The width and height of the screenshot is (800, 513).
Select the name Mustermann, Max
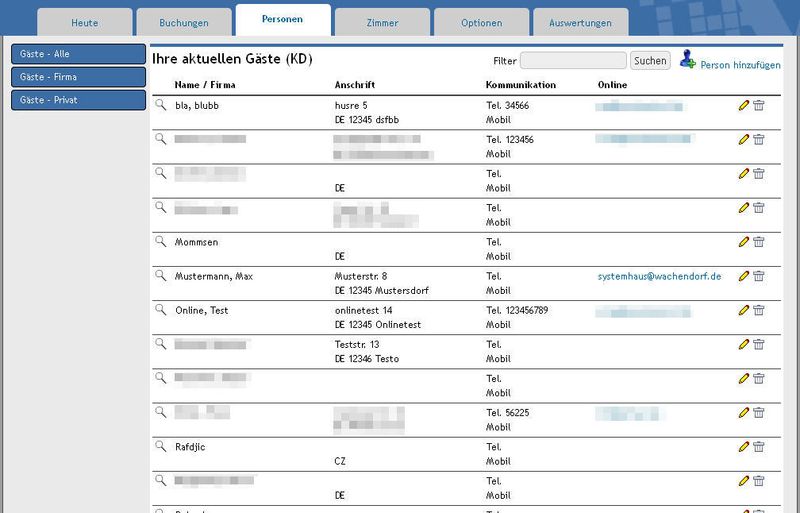pyautogui.click(x=214, y=276)
